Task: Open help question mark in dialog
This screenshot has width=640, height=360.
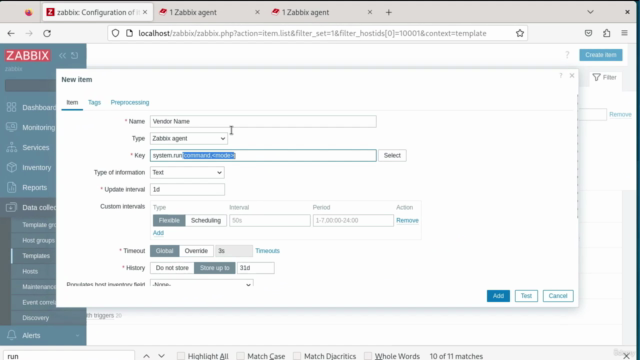Action: pyautogui.click(x=561, y=76)
